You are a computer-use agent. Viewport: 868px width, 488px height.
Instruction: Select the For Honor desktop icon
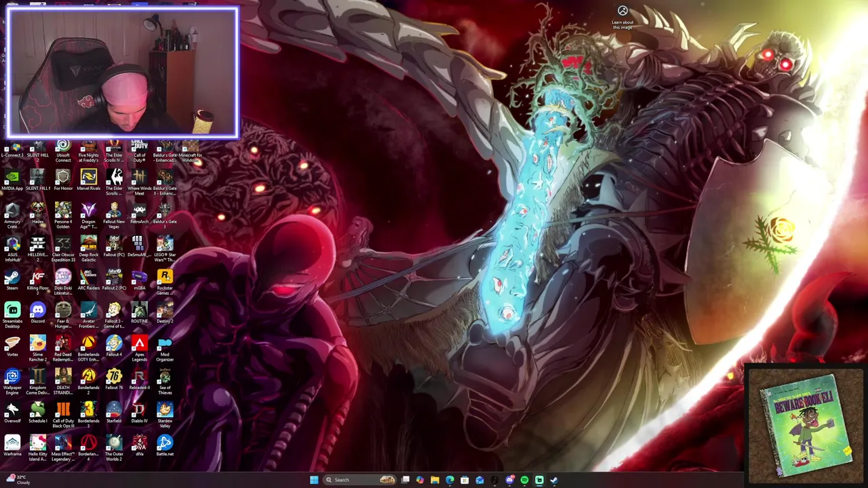click(x=63, y=181)
